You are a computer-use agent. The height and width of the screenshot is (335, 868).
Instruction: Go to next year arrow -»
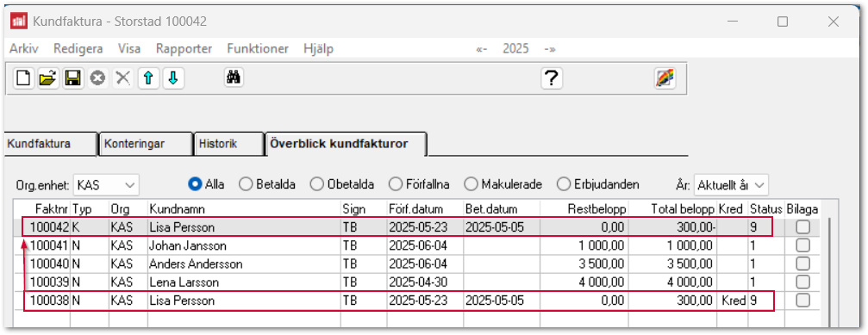550,48
